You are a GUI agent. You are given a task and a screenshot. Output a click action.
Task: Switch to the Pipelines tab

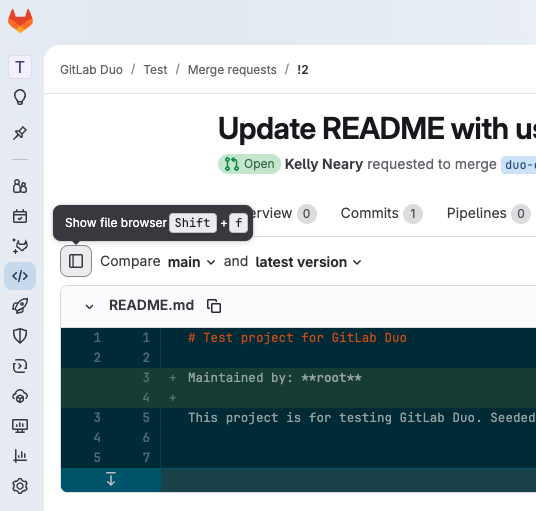[x=488, y=214]
